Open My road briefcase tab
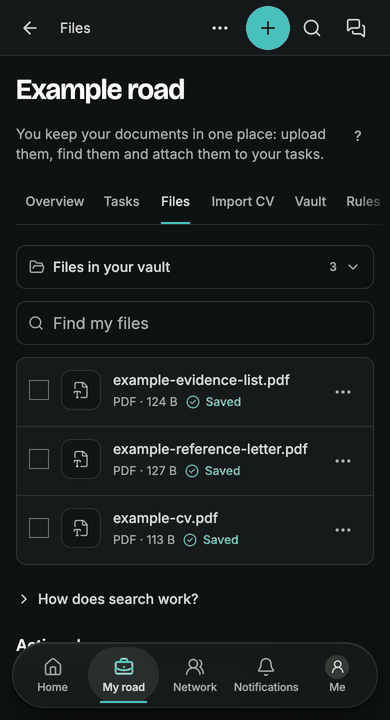This screenshot has width=390, height=720. pyautogui.click(x=124, y=675)
